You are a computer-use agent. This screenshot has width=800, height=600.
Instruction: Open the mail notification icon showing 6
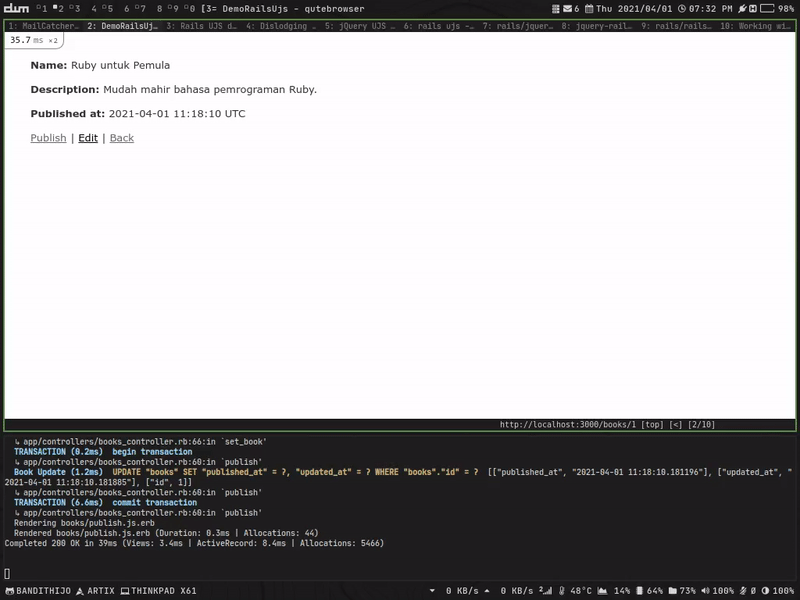click(x=568, y=8)
